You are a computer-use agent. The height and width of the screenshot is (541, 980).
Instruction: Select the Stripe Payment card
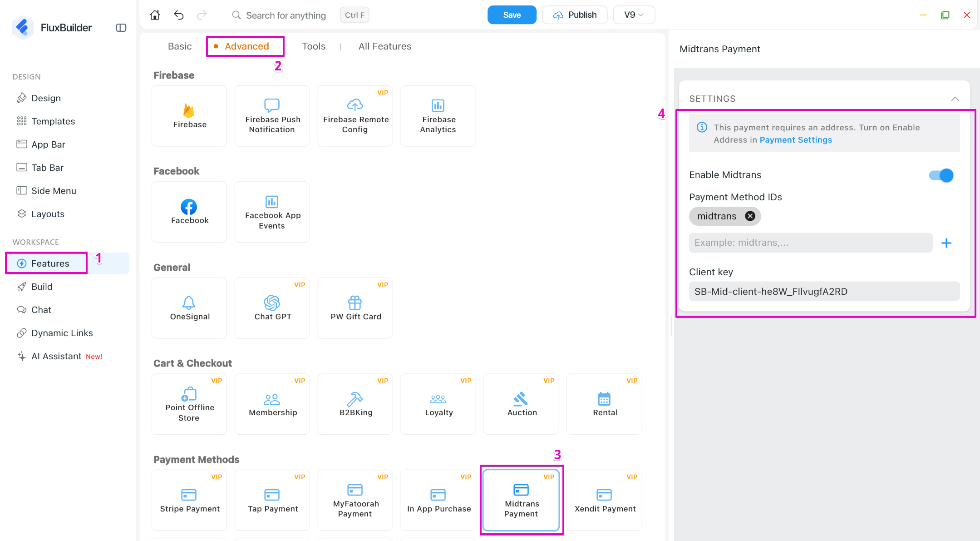tap(189, 500)
